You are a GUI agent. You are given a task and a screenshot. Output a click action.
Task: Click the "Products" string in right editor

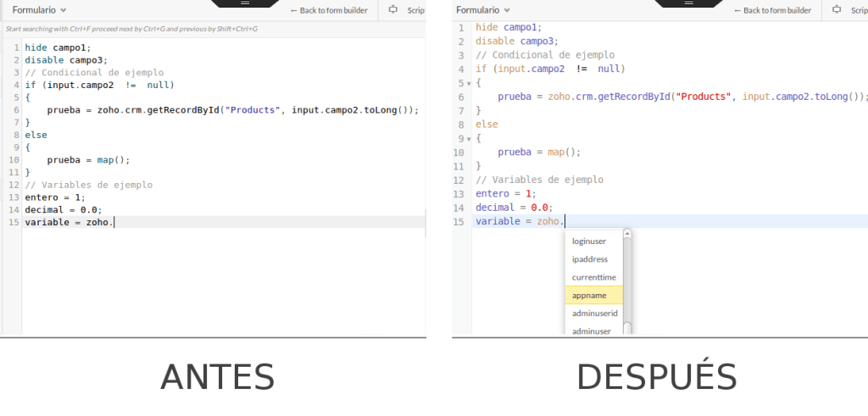click(704, 97)
